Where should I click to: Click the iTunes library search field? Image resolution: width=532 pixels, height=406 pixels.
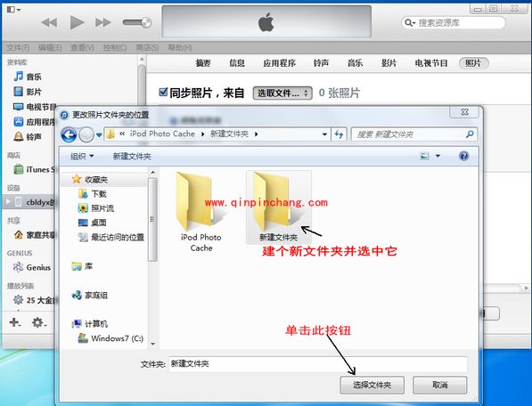click(454, 23)
